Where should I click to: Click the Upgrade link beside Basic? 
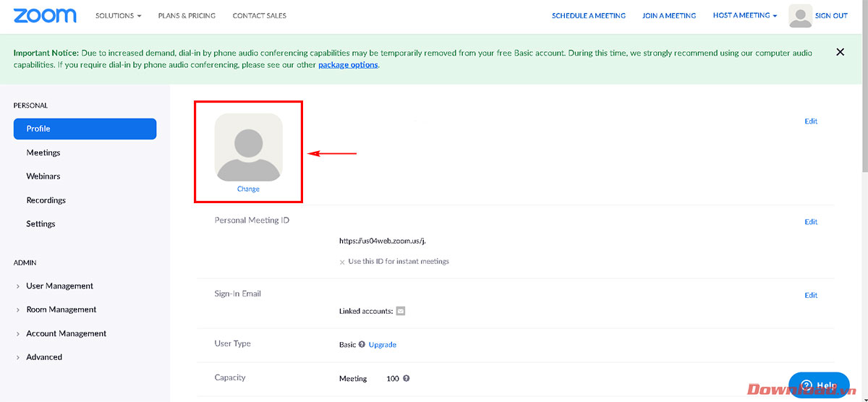[382, 345]
